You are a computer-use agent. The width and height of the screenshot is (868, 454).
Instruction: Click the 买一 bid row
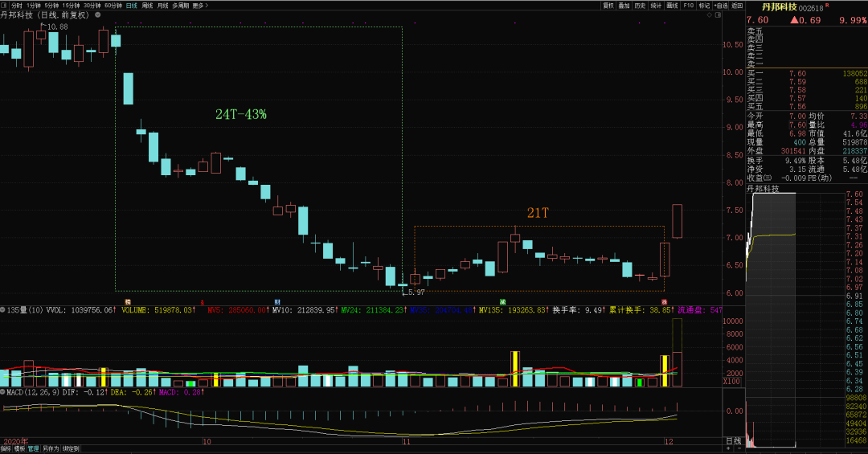[x=807, y=73]
